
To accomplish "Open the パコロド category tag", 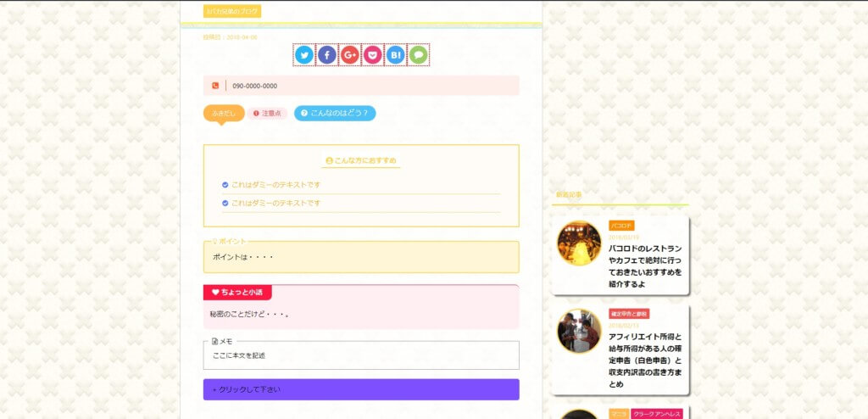I will click(x=621, y=226).
